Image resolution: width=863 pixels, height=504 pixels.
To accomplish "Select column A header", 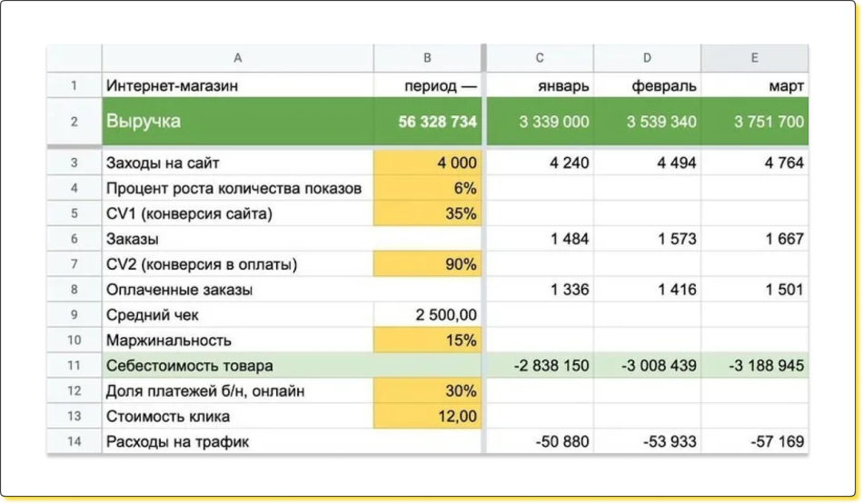I will (237, 58).
